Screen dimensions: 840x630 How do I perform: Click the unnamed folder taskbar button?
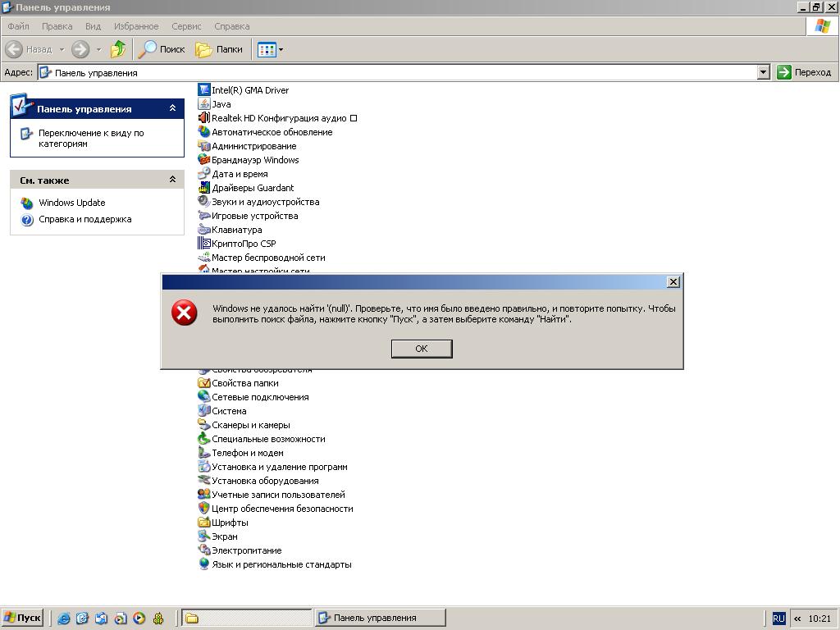point(246,619)
